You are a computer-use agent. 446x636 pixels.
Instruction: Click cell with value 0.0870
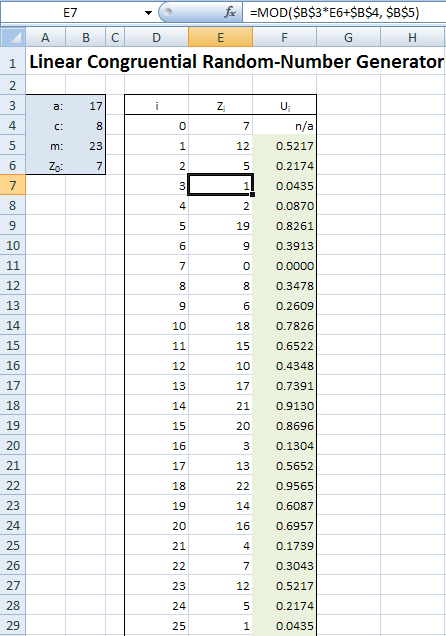tap(285, 206)
